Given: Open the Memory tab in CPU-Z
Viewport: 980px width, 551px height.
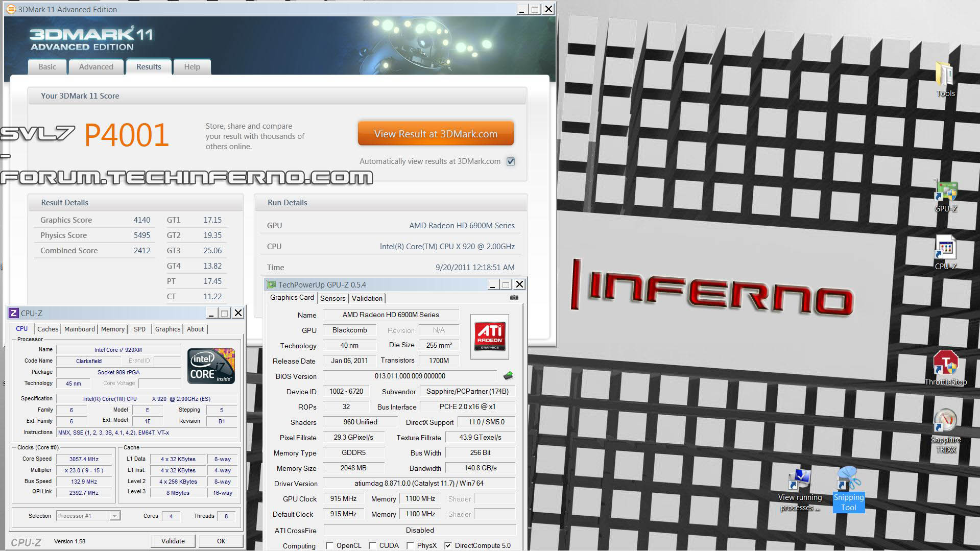Looking at the screenshot, I should [x=113, y=329].
